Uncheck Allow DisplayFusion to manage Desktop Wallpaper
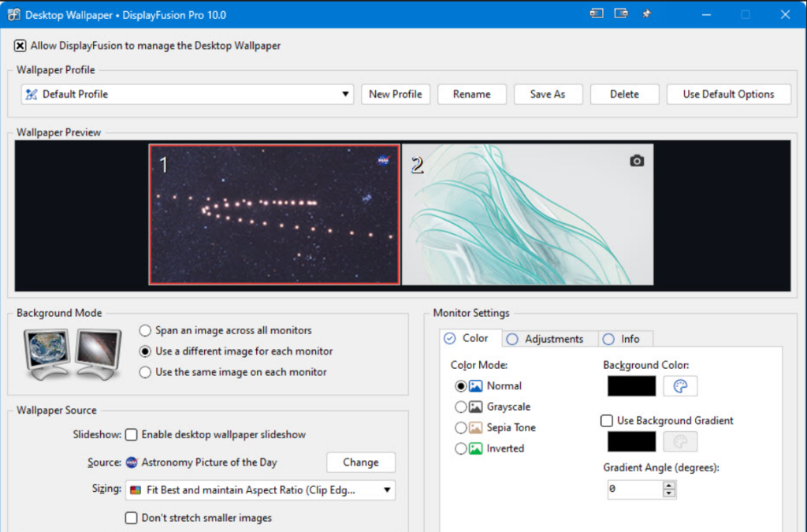Screen dimensions: 807x532 20,46
